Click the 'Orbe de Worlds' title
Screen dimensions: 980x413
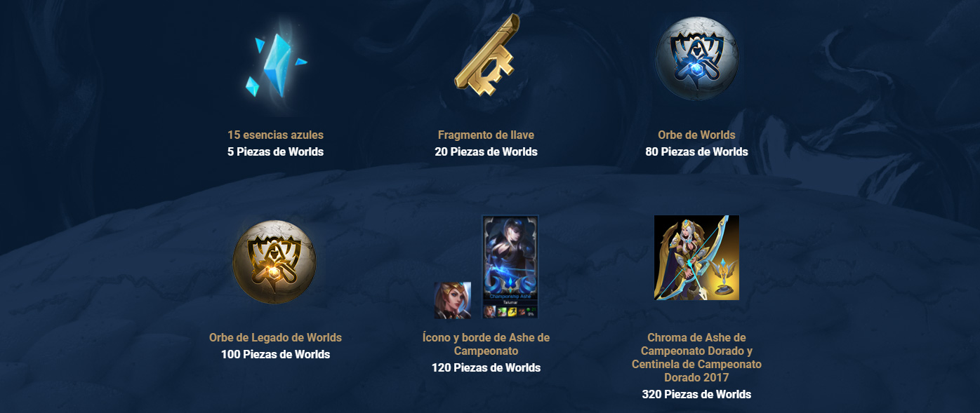[x=696, y=135]
